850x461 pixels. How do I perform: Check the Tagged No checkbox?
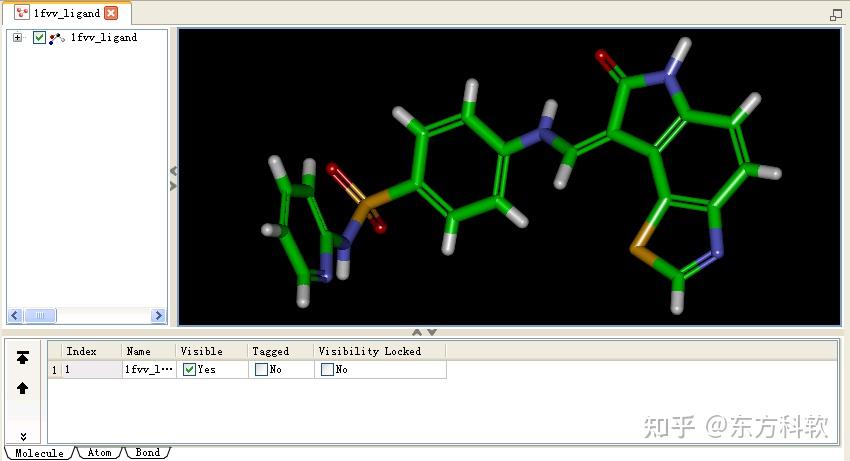point(261,369)
